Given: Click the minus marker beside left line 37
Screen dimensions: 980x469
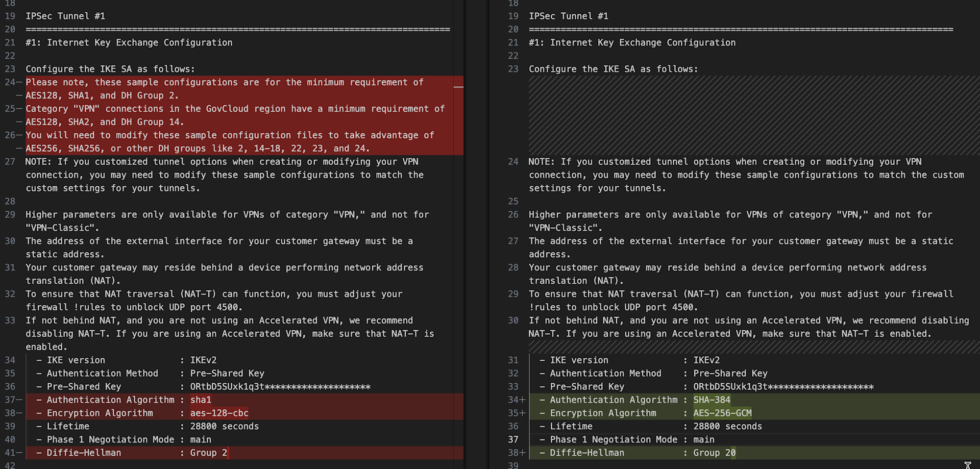Looking at the screenshot, I should click(20, 400).
